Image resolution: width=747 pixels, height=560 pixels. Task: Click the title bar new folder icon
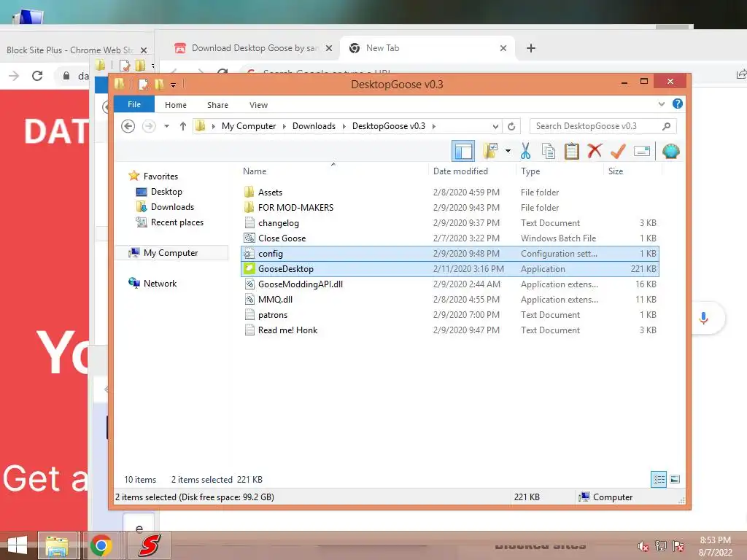159,85
